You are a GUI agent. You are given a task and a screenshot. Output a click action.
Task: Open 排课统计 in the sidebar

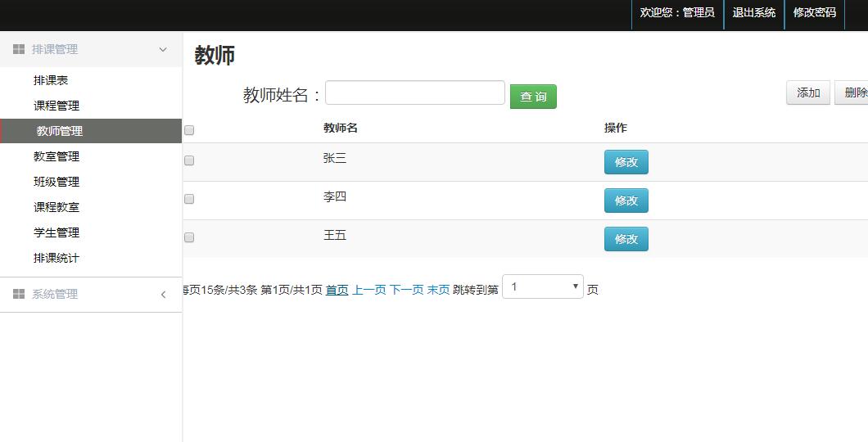tap(57, 259)
